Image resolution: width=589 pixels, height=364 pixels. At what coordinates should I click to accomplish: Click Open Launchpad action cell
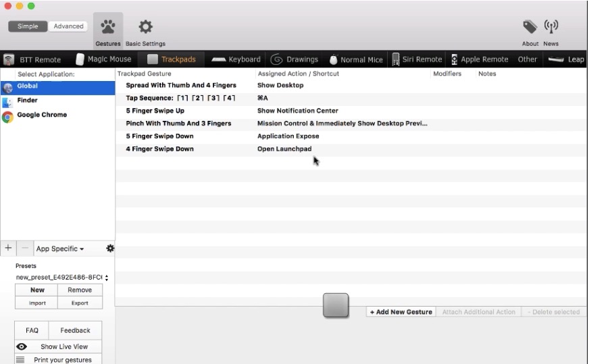point(284,149)
